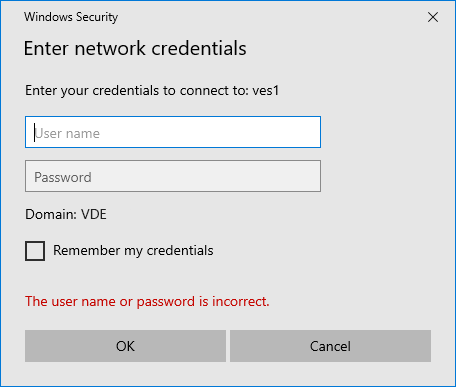The height and width of the screenshot is (387, 456).
Task: Click the blinking caret in User name box
Action: click(34, 132)
